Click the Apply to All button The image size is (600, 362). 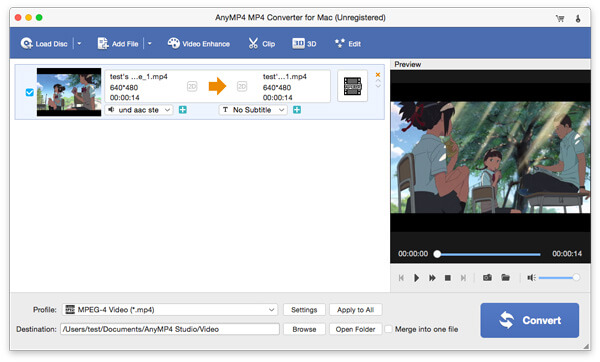click(355, 310)
